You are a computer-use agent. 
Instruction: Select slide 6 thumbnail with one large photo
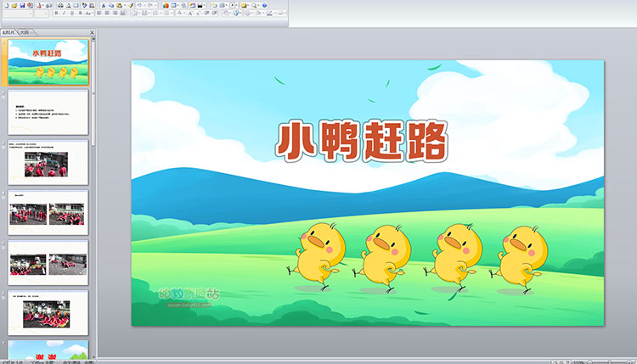coord(48,312)
